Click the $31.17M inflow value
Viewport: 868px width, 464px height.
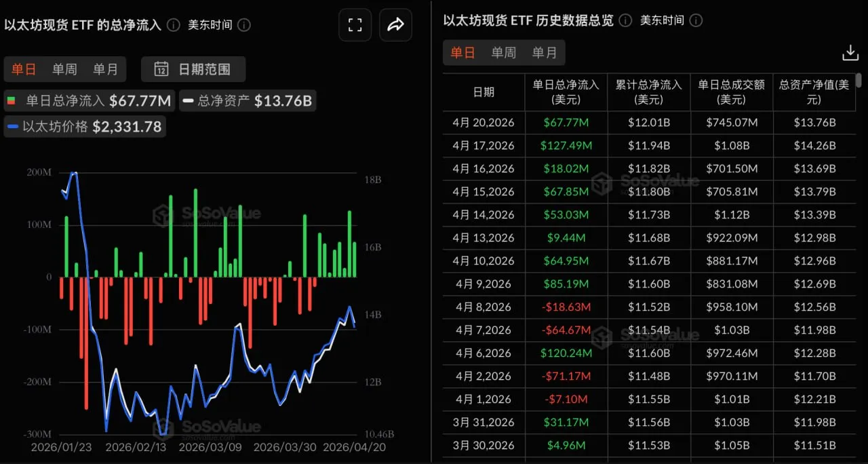[566, 423]
